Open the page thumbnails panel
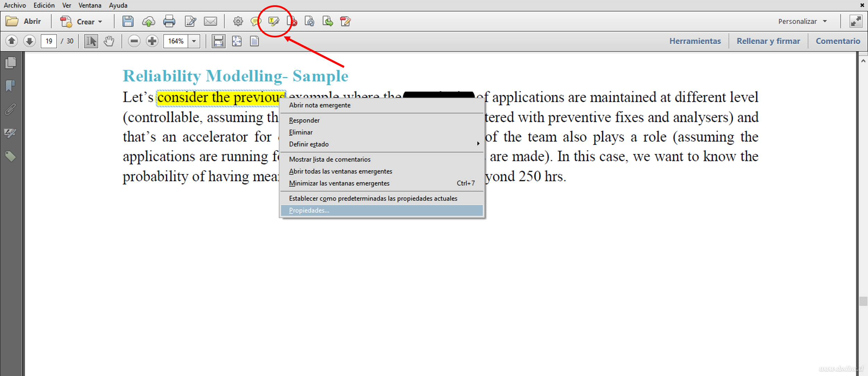 [10, 62]
